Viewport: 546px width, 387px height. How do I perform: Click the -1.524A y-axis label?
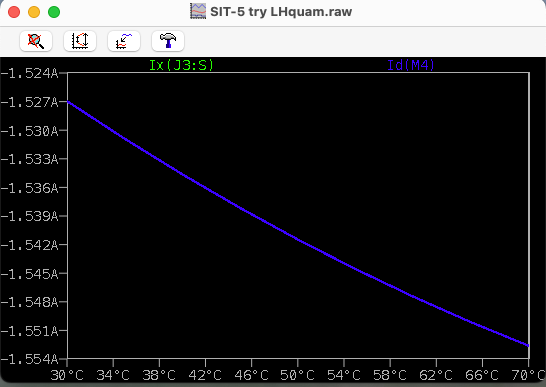tap(29, 73)
